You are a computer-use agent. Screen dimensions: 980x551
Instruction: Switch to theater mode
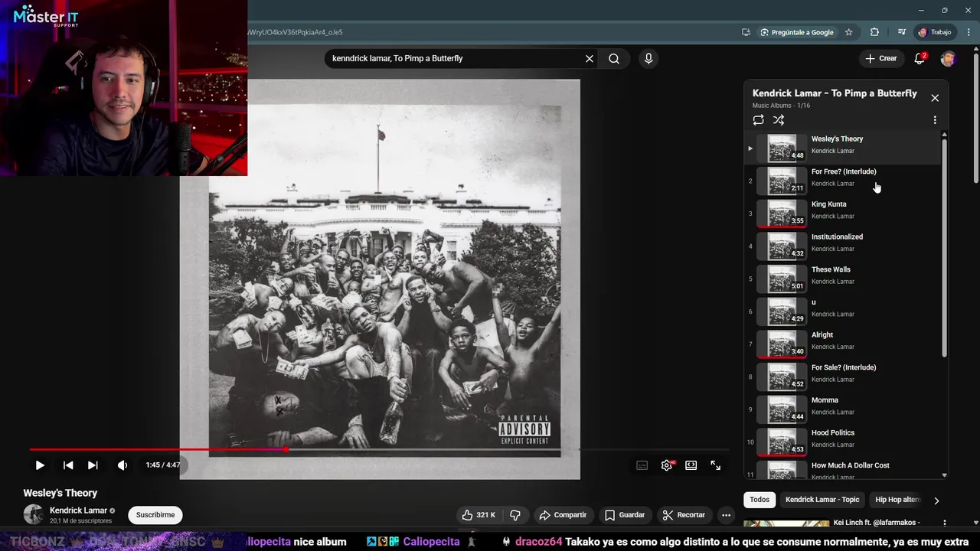(691, 465)
